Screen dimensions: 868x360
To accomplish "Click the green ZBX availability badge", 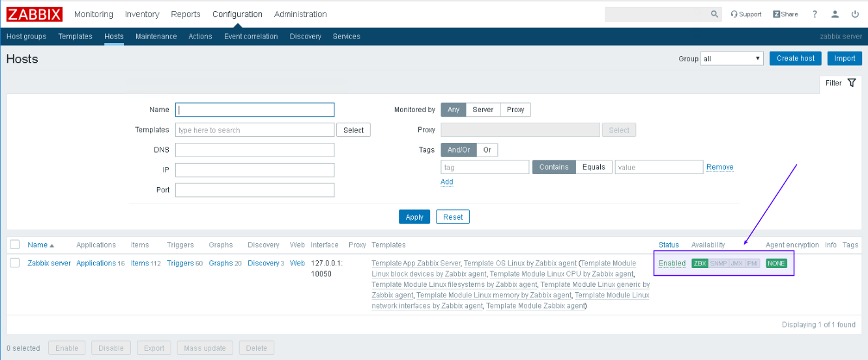I will [x=700, y=263].
